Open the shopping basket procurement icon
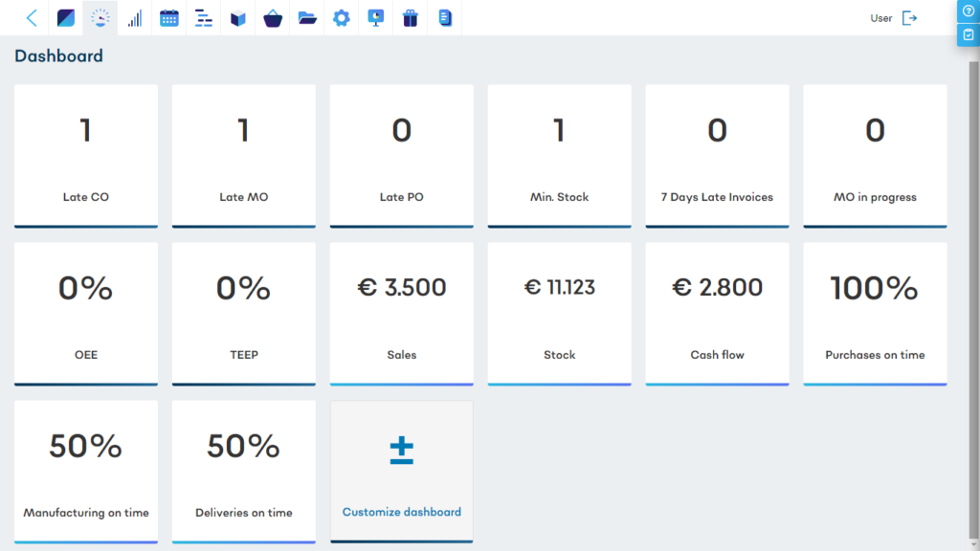The height and width of the screenshot is (551, 980). pos(273,18)
